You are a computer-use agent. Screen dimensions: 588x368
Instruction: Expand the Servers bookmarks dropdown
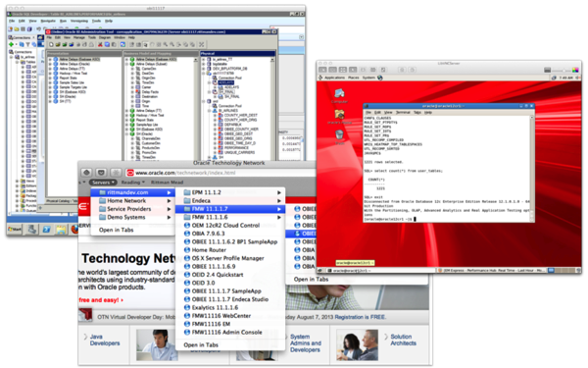tap(103, 183)
